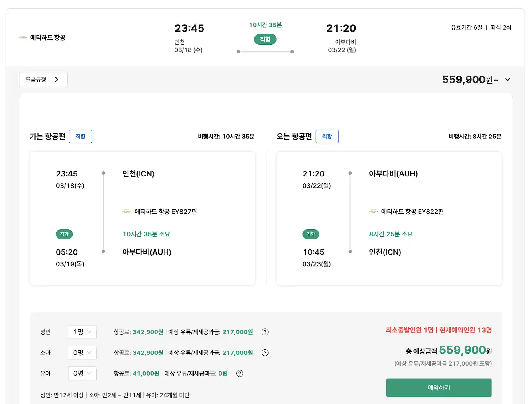Viewport: 532px width, 404px height.
Task: Click Etihad logo next to flight EY827
Action: click(127, 212)
